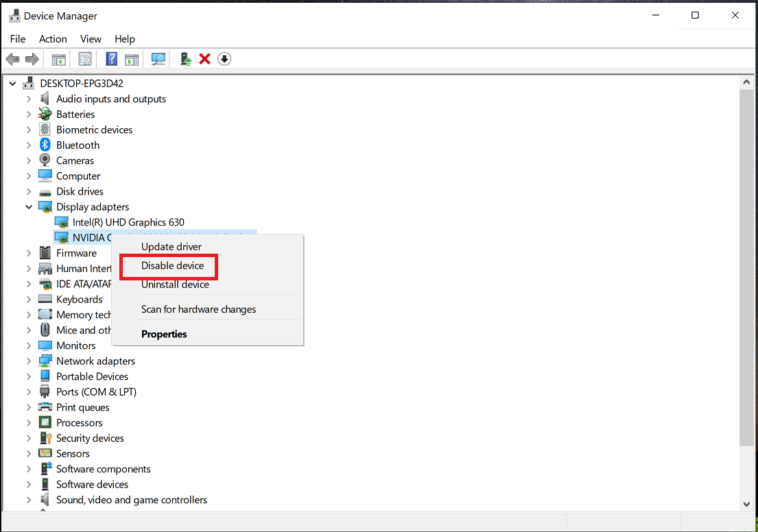Screen dimensions: 758x532
Task: Open the View menu
Action: [91, 39]
